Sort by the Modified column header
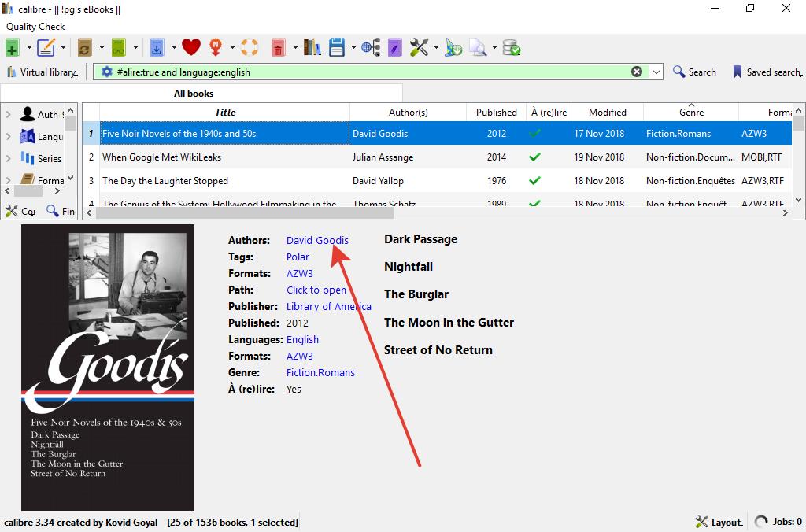Image resolution: width=806 pixels, height=532 pixels. pos(607,112)
